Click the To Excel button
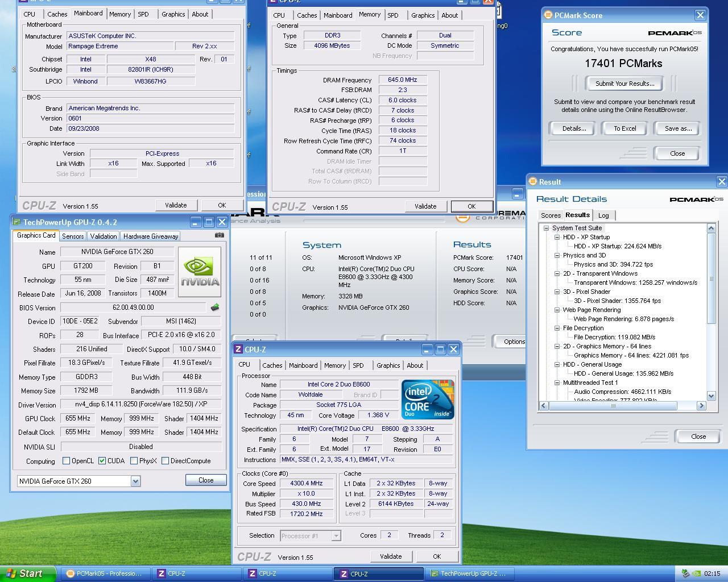 tap(624, 128)
